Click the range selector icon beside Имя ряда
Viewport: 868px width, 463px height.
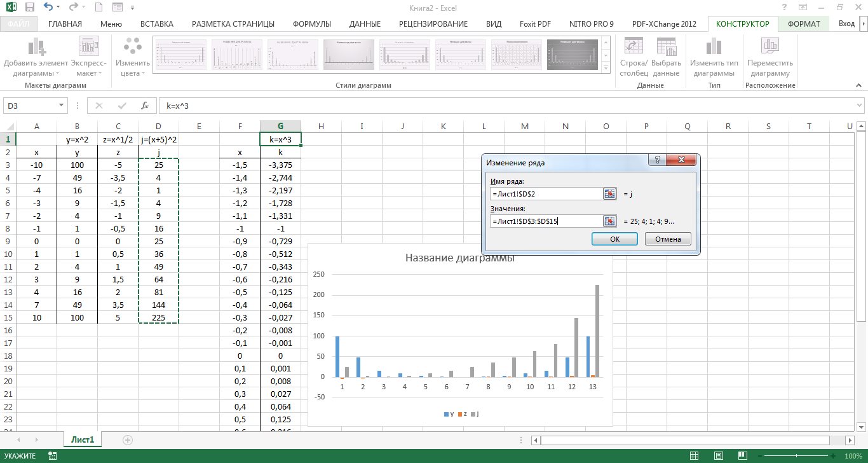[610, 194]
